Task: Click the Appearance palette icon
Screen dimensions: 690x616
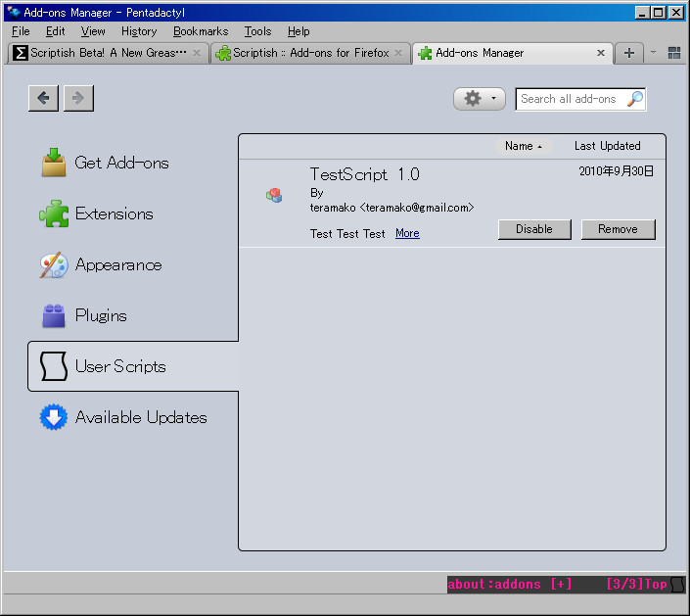Action: pyautogui.click(x=54, y=265)
